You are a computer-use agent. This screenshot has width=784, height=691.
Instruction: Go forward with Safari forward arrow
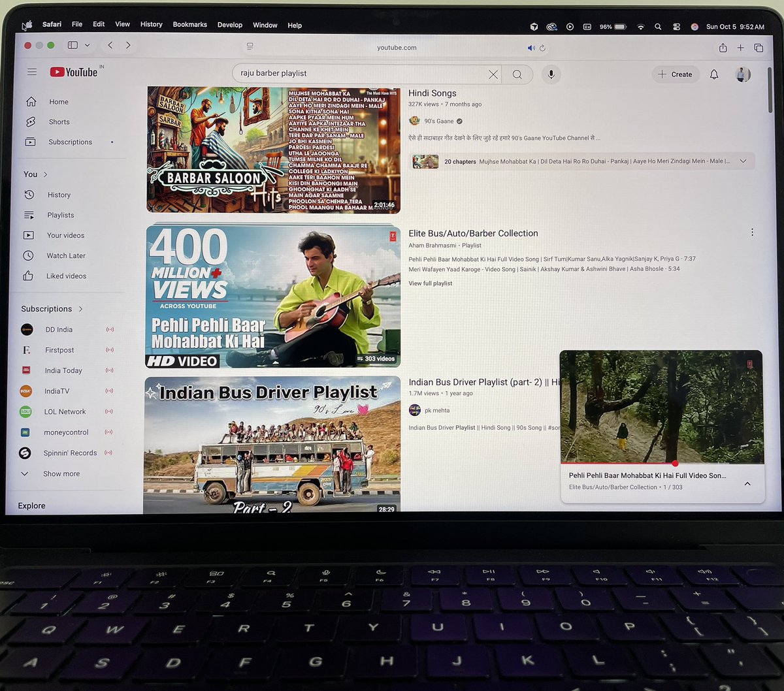[x=128, y=45]
